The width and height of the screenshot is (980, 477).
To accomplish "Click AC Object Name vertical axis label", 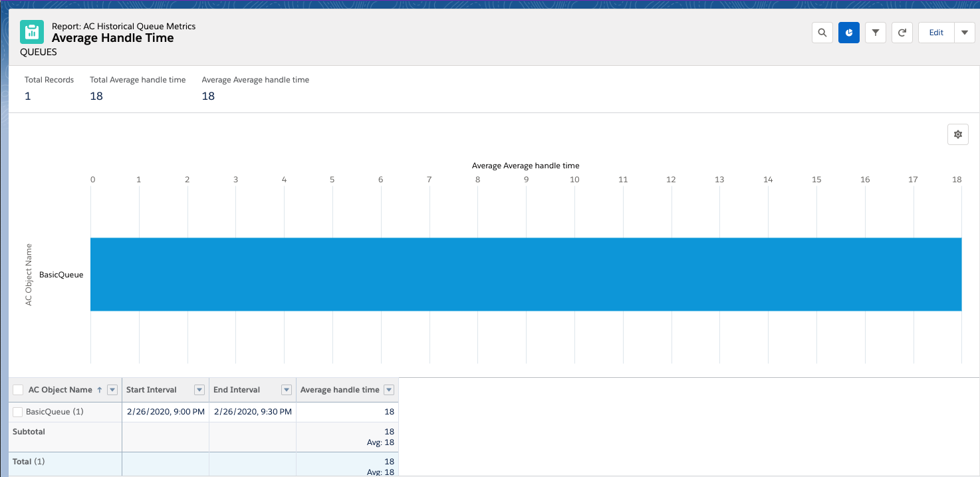I will pos(29,274).
